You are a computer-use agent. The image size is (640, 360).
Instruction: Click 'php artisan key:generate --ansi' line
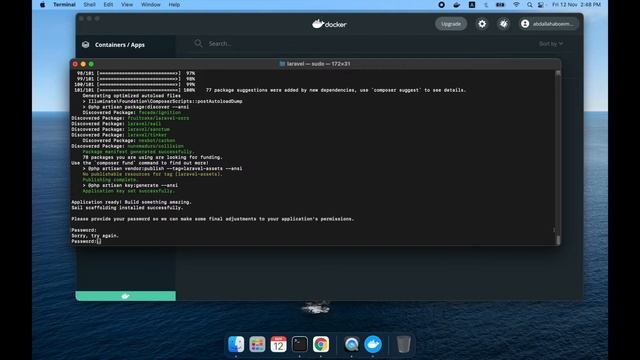click(x=130, y=185)
